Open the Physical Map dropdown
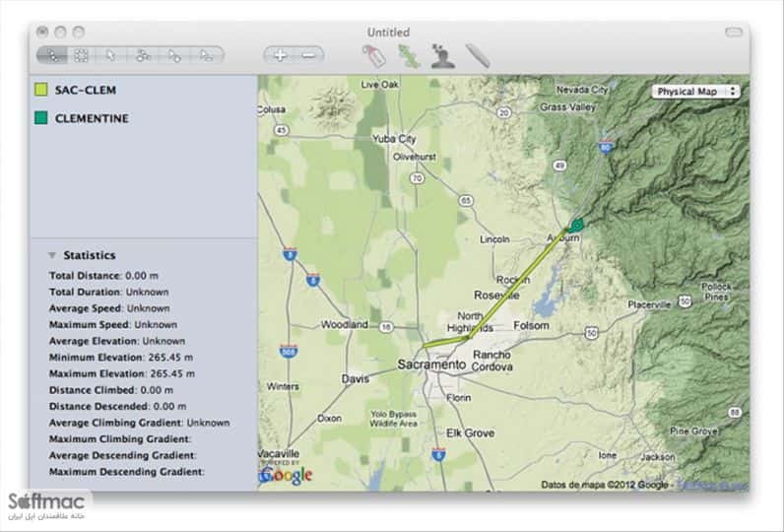784x532 pixels. click(695, 92)
